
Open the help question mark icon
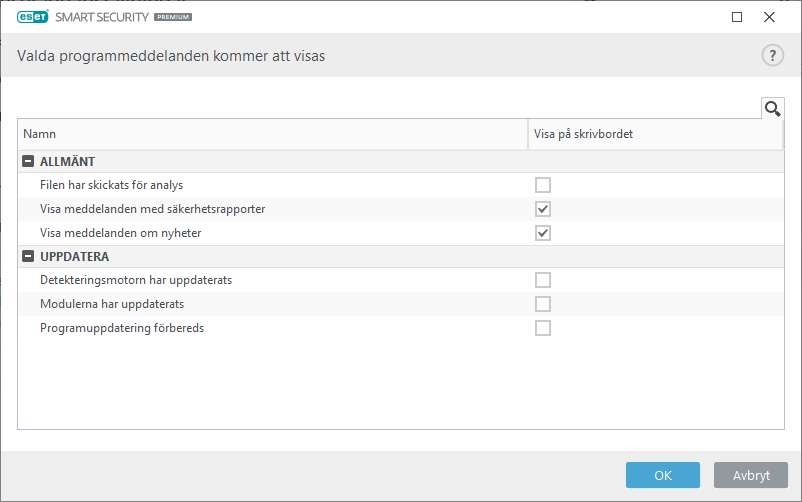tap(772, 56)
